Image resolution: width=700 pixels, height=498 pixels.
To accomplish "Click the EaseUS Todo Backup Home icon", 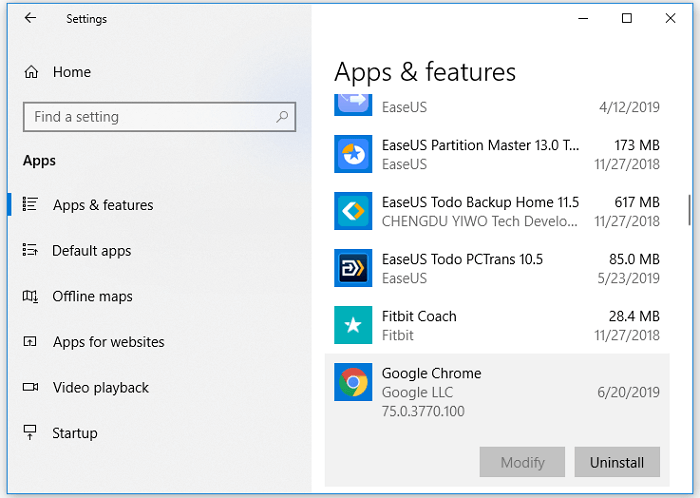I will point(353,211).
